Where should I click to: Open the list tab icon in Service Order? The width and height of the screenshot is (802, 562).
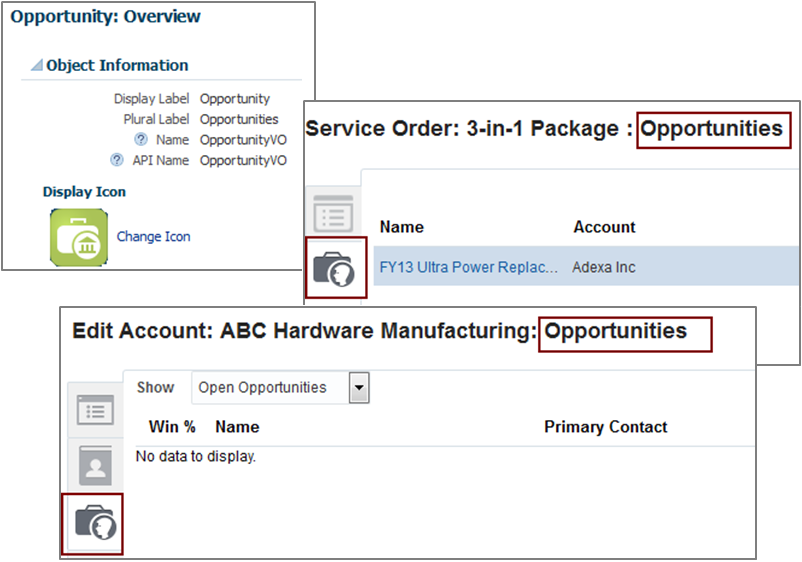click(333, 212)
